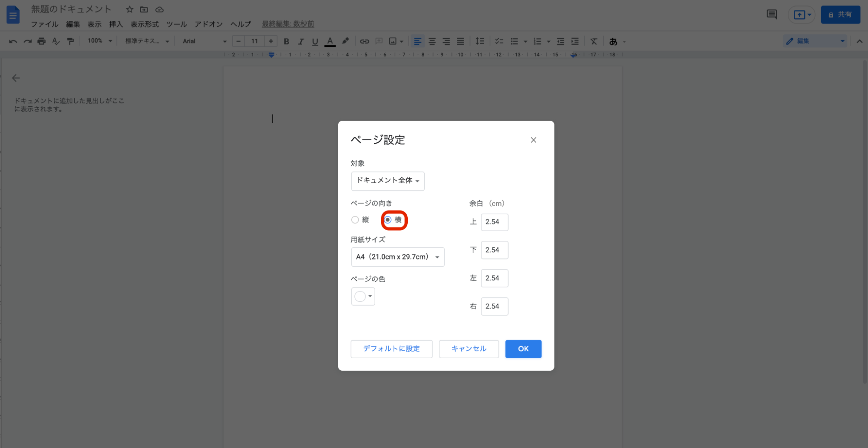Close the outline with back arrow

[x=16, y=78]
